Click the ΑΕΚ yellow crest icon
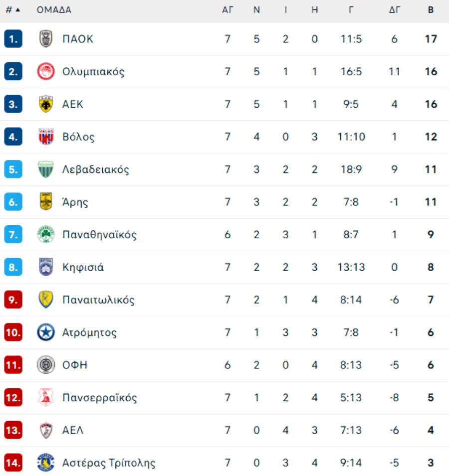Viewport: 449px width, 476px height. [x=46, y=104]
